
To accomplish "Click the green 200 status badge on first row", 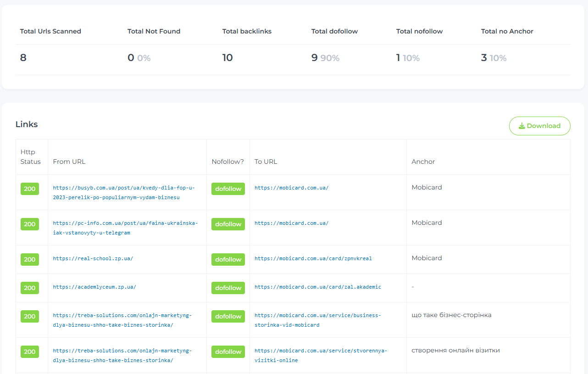I will [30, 189].
